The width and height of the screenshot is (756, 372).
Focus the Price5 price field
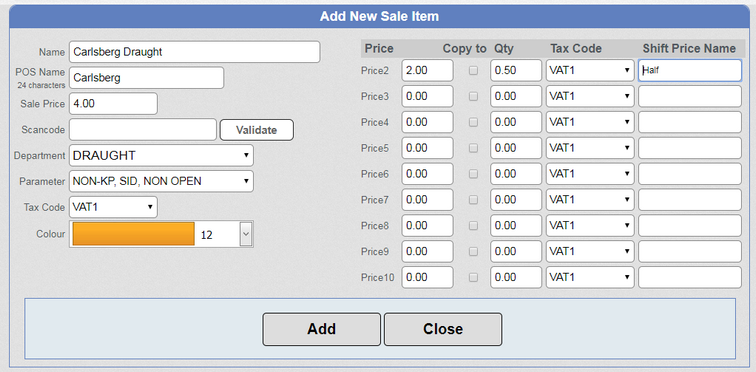click(427, 148)
